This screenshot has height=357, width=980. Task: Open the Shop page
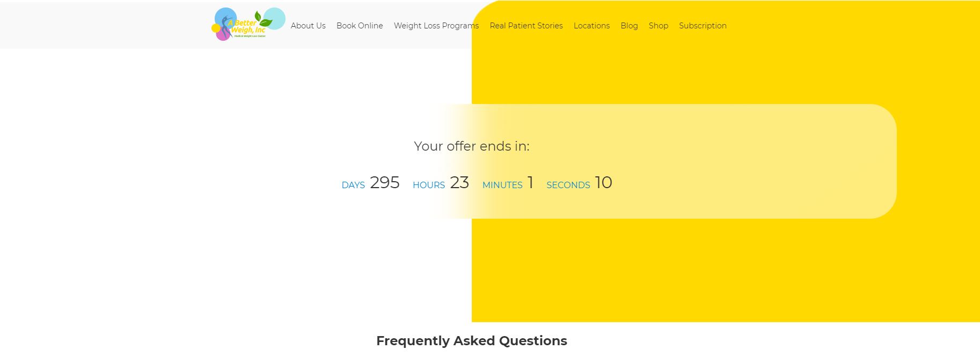(x=658, y=26)
